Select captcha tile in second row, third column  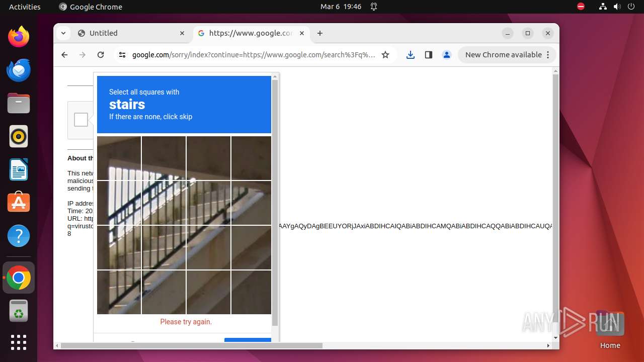click(x=208, y=203)
